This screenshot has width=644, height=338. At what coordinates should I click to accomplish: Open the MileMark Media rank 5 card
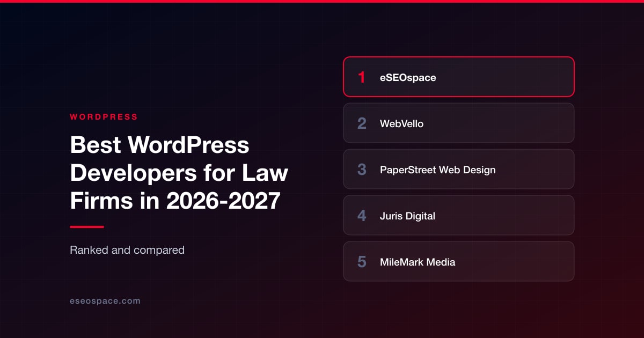459,261
